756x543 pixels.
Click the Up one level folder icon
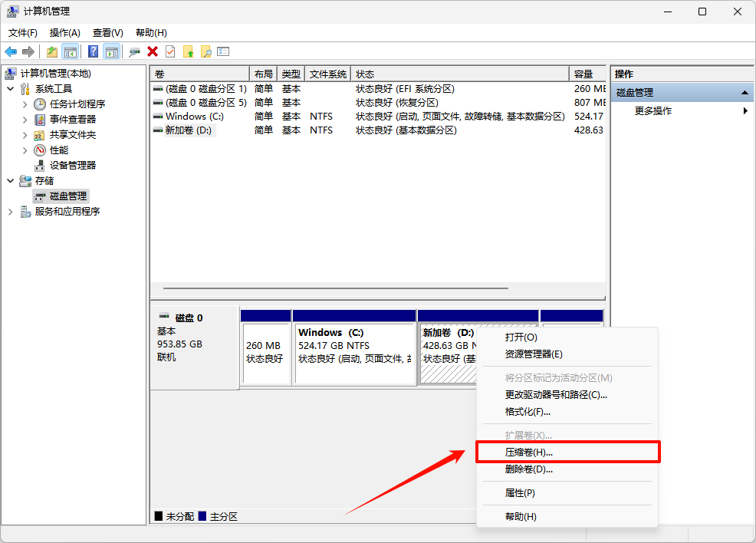click(51, 51)
